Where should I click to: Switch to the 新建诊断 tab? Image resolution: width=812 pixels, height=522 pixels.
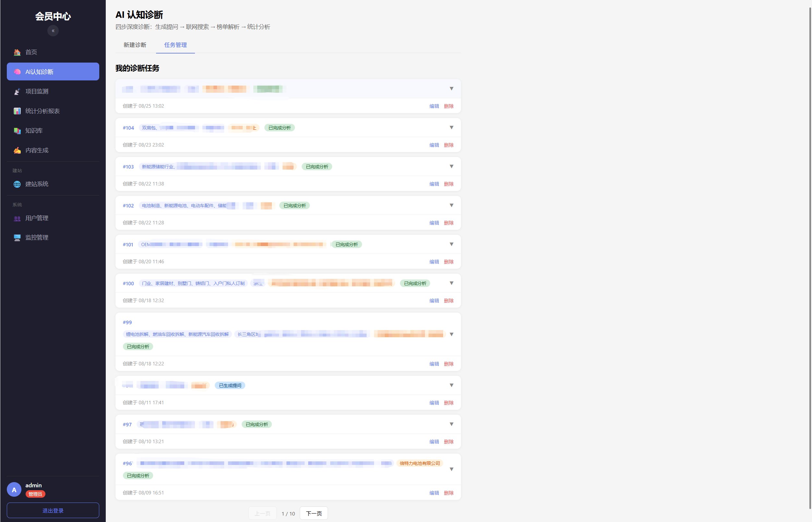pos(135,45)
